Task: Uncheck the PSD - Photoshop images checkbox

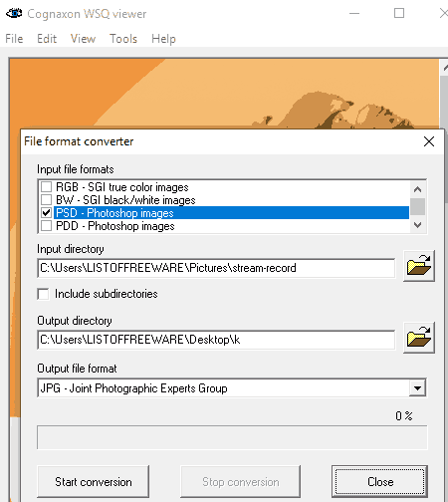Action: pyautogui.click(x=46, y=213)
